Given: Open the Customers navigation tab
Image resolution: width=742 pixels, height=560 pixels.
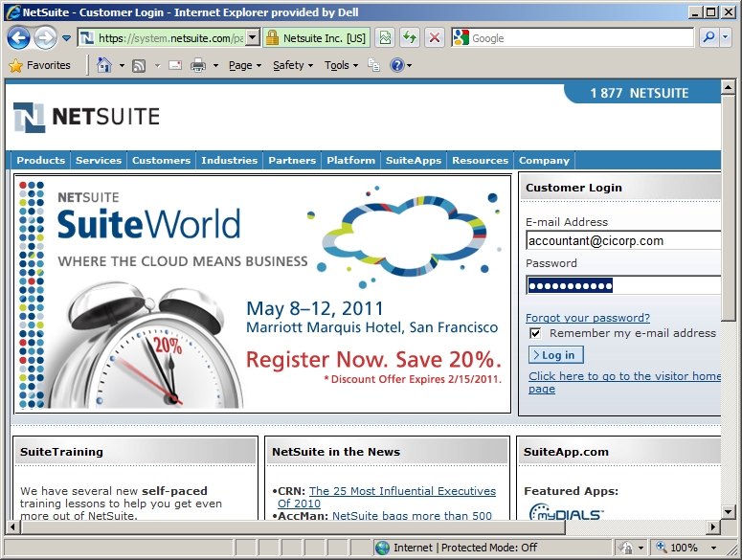Looking at the screenshot, I should point(161,160).
